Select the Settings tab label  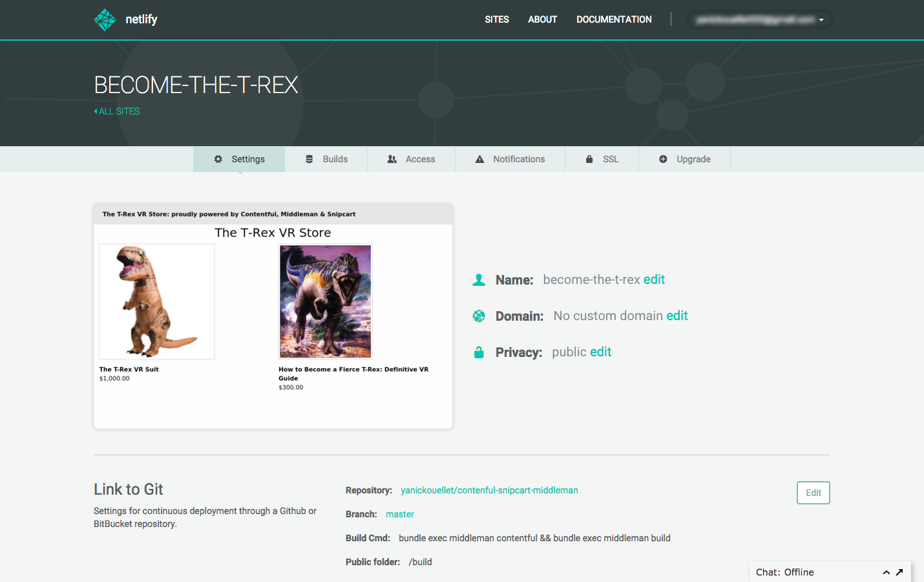point(248,159)
